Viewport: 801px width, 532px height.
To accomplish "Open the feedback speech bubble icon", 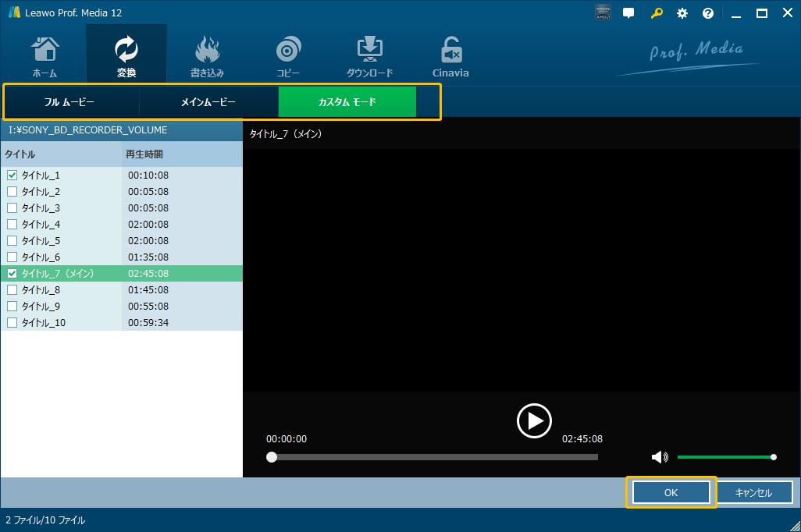I will tap(628, 12).
